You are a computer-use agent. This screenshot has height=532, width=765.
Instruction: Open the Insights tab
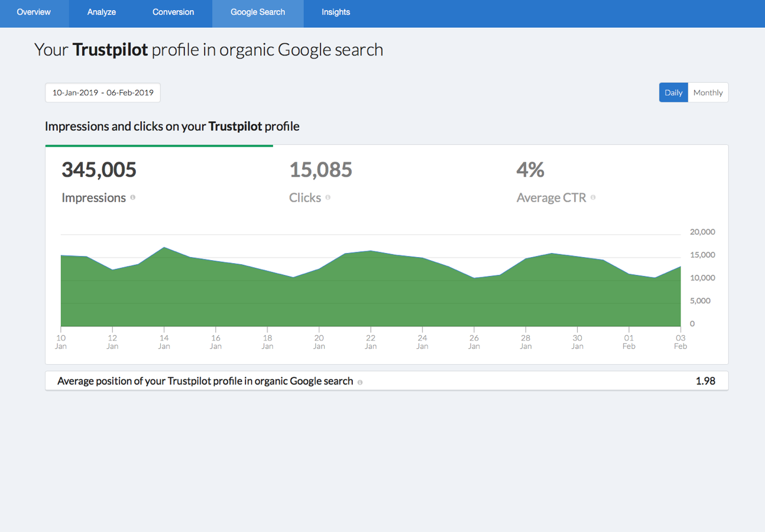click(x=336, y=12)
